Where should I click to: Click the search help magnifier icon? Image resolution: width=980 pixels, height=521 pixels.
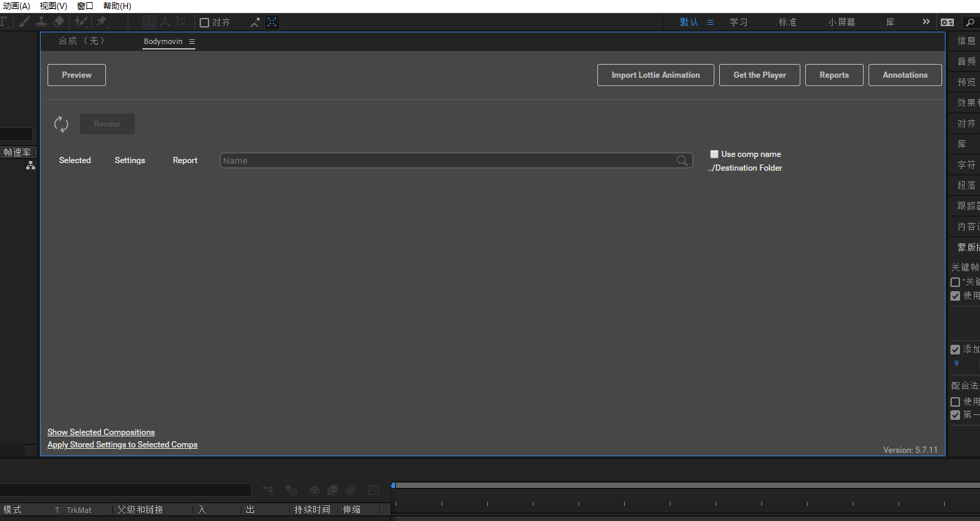pyautogui.click(x=970, y=22)
